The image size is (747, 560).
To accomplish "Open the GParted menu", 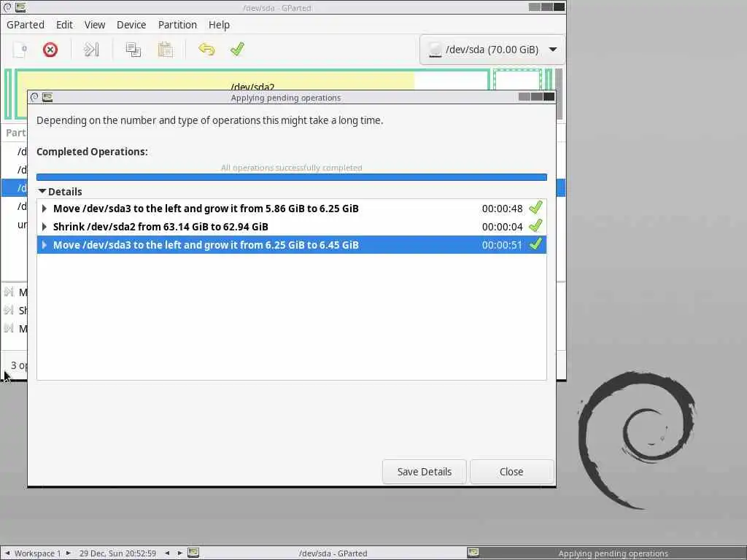I will (x=26, y=25).
